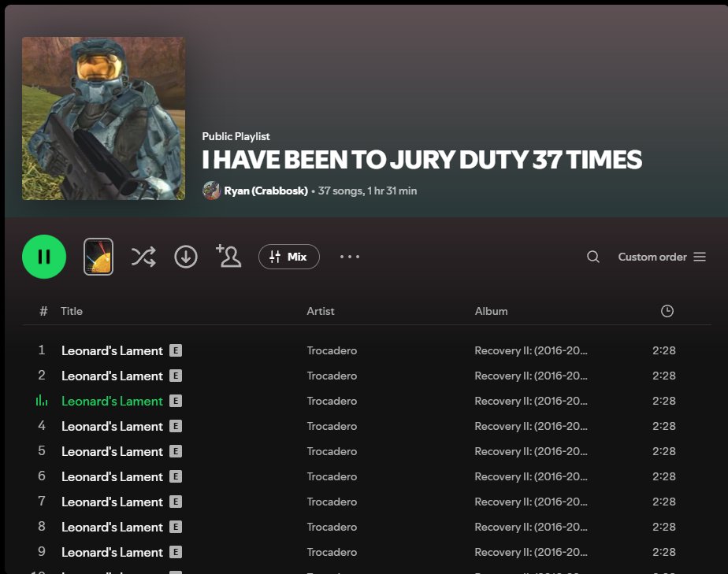Search within the playlist

593,257
